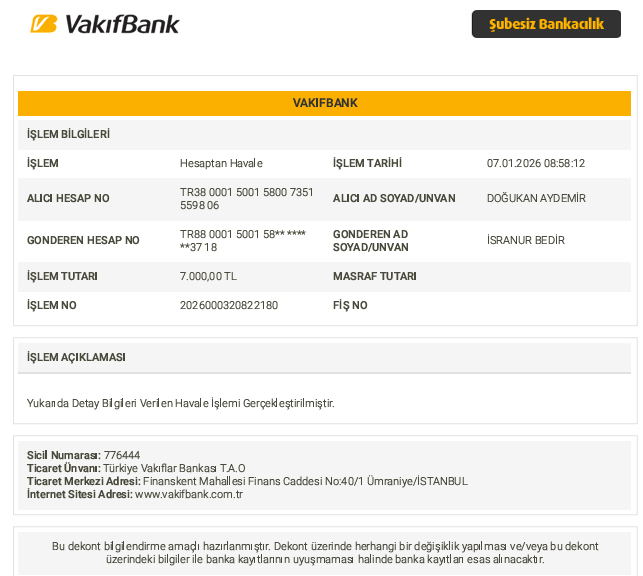Image resolution: width=643 pixels, height=576 pixels.
Task: Click the VakıfBank logo icon
Action: [x=44, y=24]
